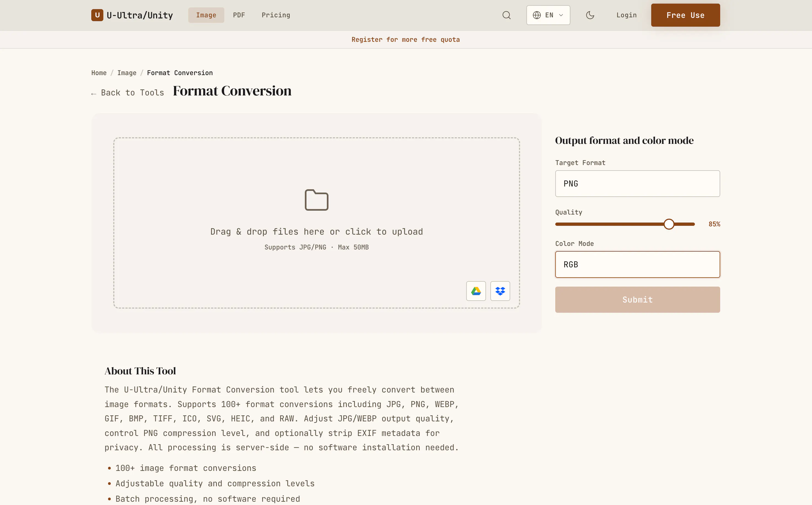This screenshot has width=812, height=505.
Task: Click the Color Mode label
Action: pos(575,243)
